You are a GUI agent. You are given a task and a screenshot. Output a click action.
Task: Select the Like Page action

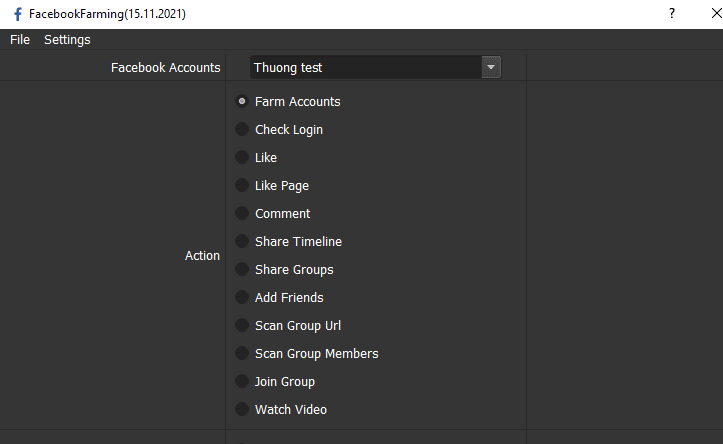[242, 185]
